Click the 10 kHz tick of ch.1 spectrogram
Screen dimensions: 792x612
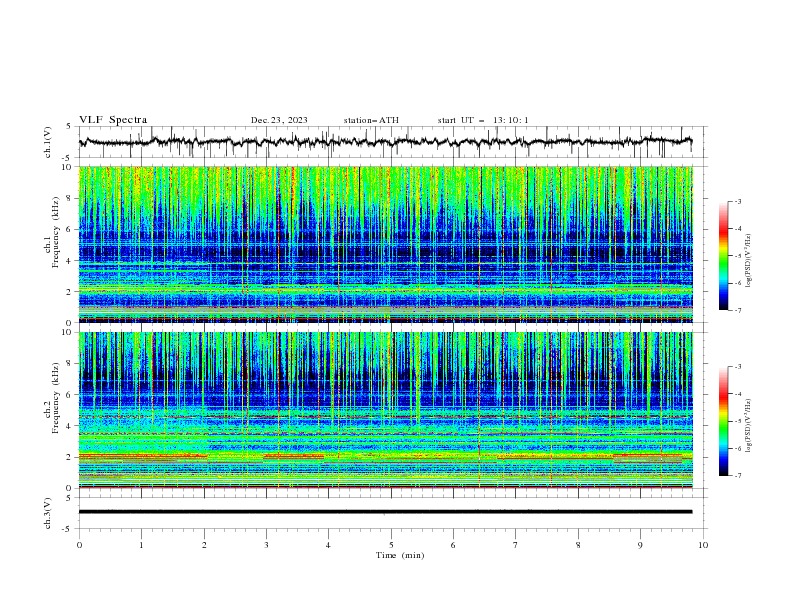tap(68, 167)
